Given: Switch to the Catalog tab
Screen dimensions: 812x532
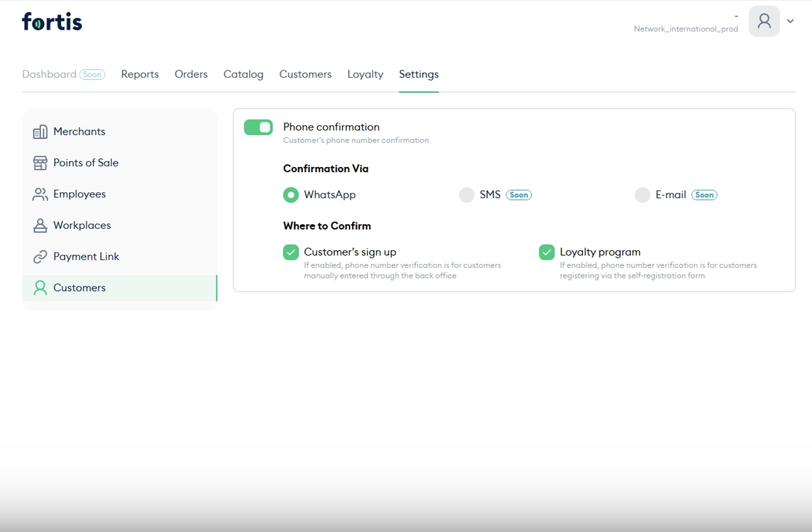Looking at the screenshot, I should coord(243,74).
